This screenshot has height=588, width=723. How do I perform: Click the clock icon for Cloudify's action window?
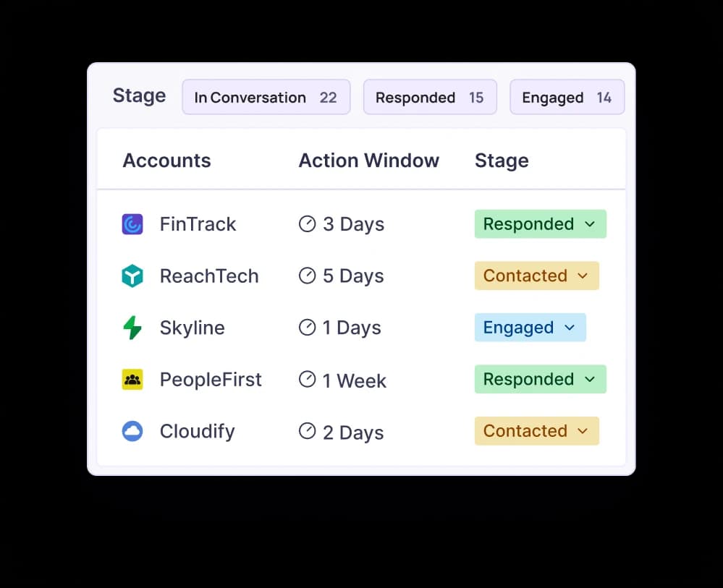[307, 432]
